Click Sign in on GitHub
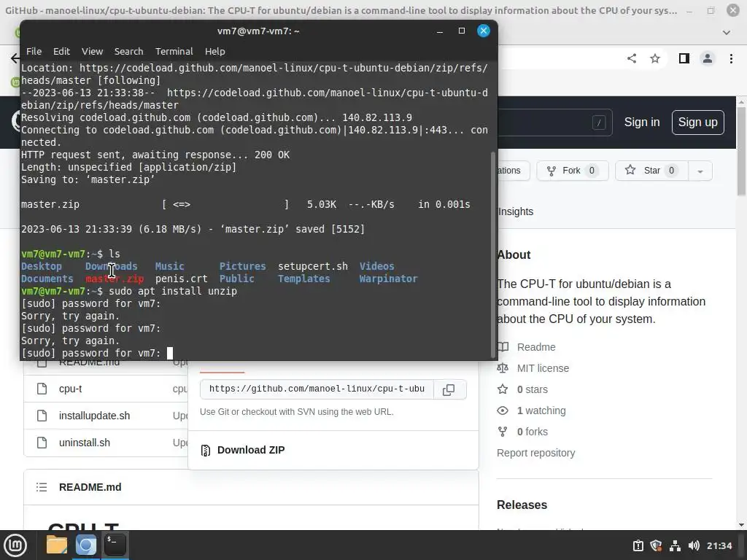This screenshot has height=560, width=747. (642, 122)
